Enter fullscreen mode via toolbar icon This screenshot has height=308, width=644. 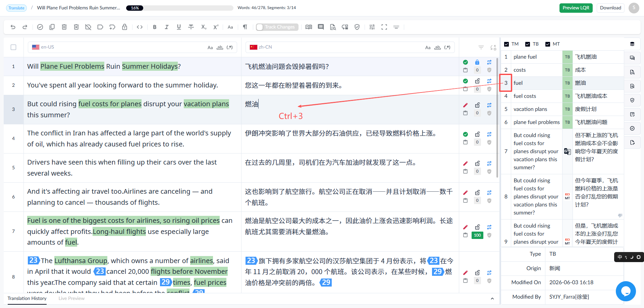pyautogui.click(x=384, y=27)
